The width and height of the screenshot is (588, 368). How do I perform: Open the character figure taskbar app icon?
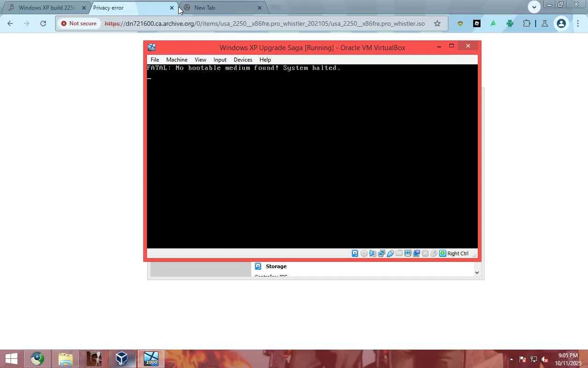point(94,359)
